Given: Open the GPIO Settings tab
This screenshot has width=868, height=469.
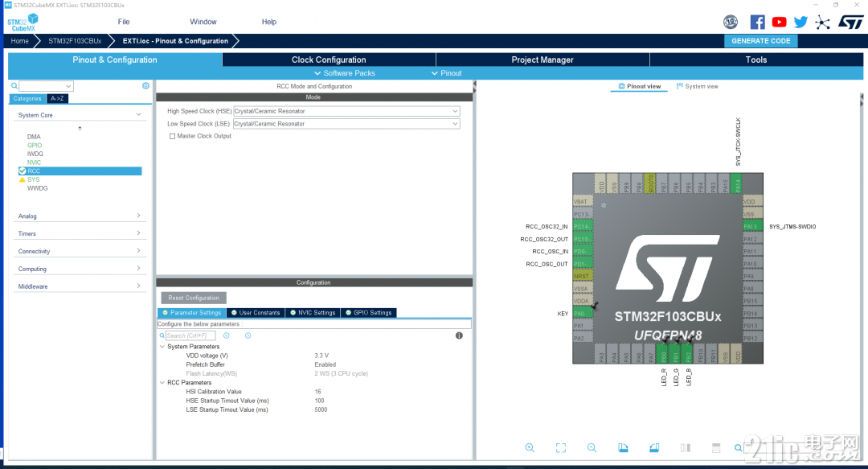Looking at the screenshot, I should [369, 313].
